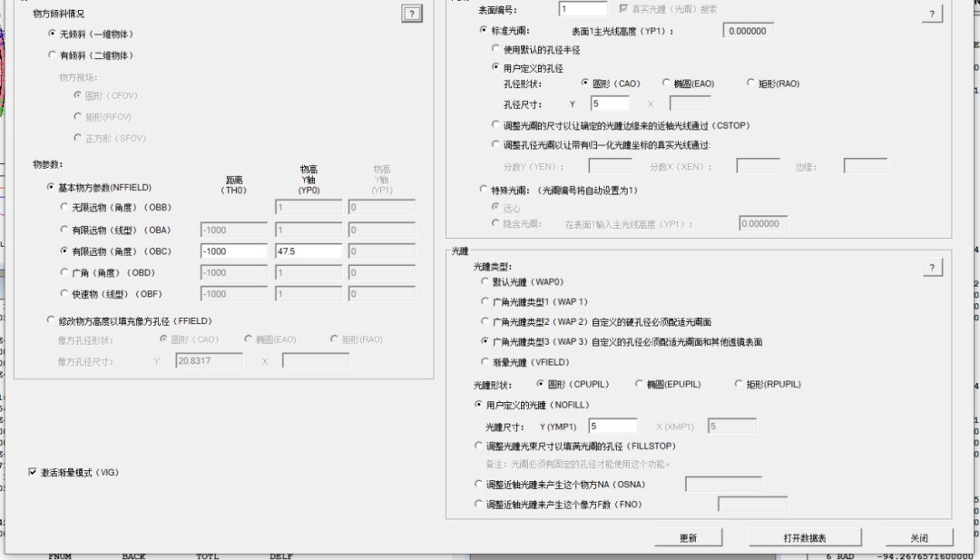Edit surface number field 表面编号
980x560 pixels.
pyautogui.click(x=583, y=9)
